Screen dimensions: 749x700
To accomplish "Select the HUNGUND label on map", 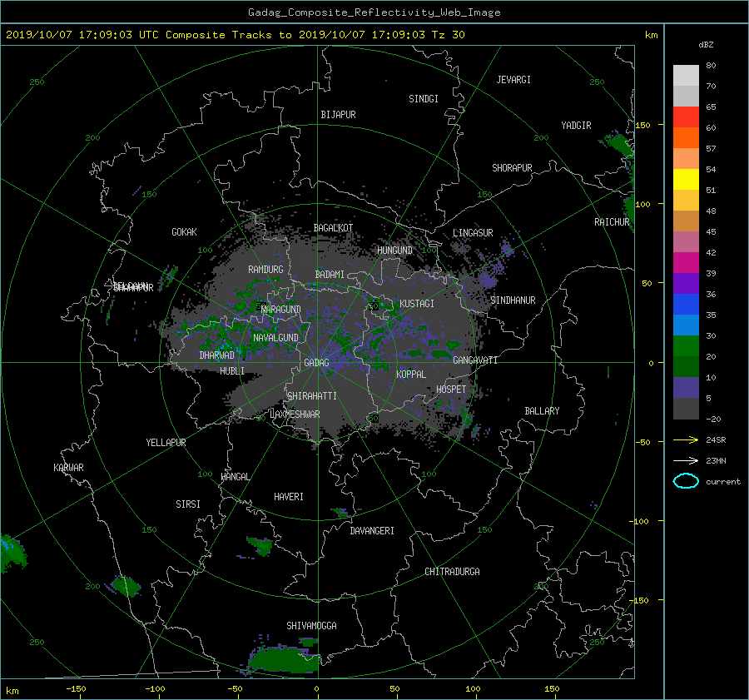I will point(394,251).
